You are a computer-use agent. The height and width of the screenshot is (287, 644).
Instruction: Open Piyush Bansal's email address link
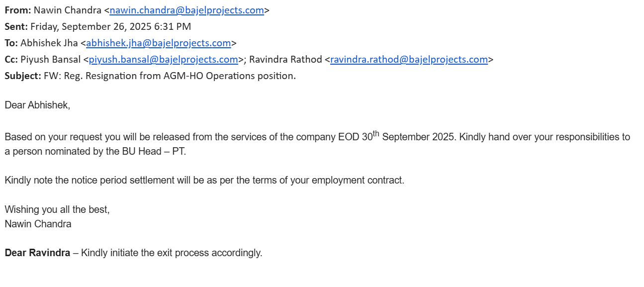(163, 60)
